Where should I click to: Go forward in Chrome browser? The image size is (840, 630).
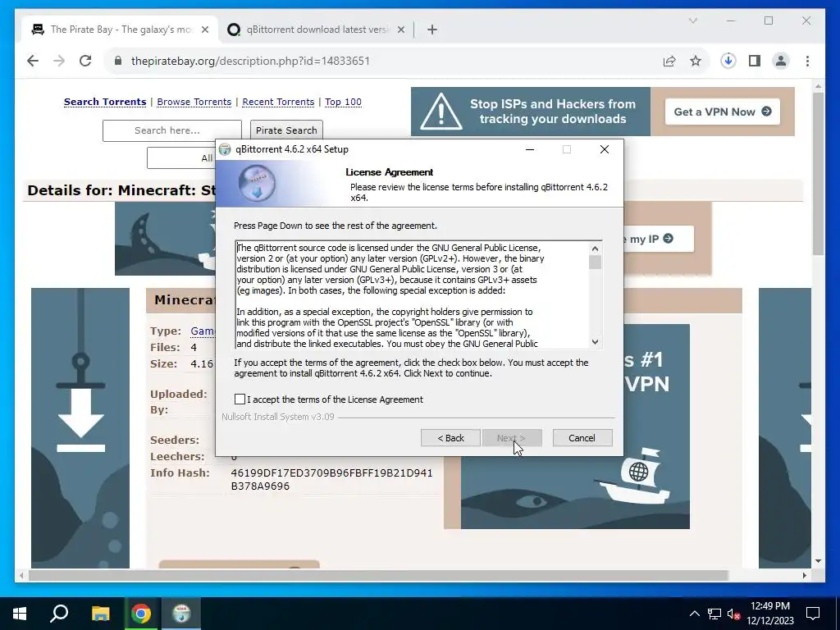pos(59,61)
